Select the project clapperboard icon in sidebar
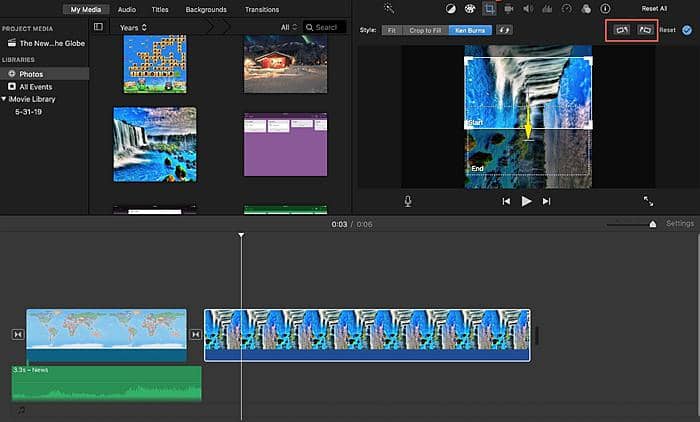This screenshot has height=422, width=700. (x=12, y=43)
